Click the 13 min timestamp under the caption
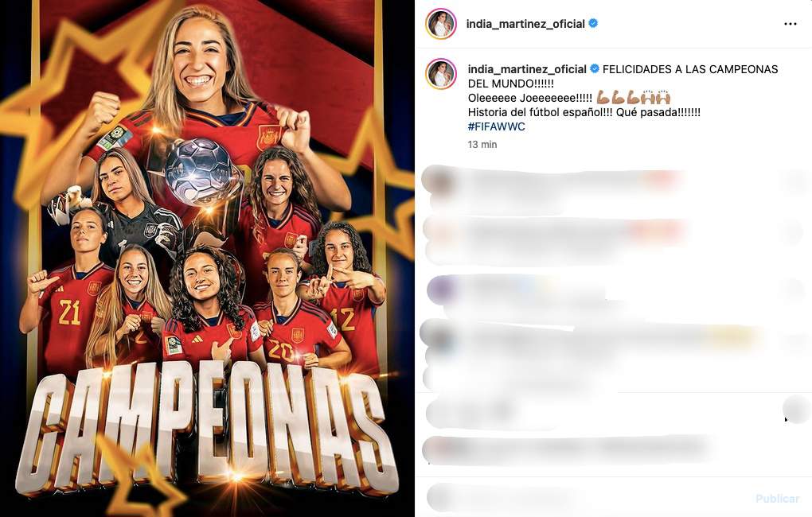This screenshot has width=812, height=517. (482, 145)
